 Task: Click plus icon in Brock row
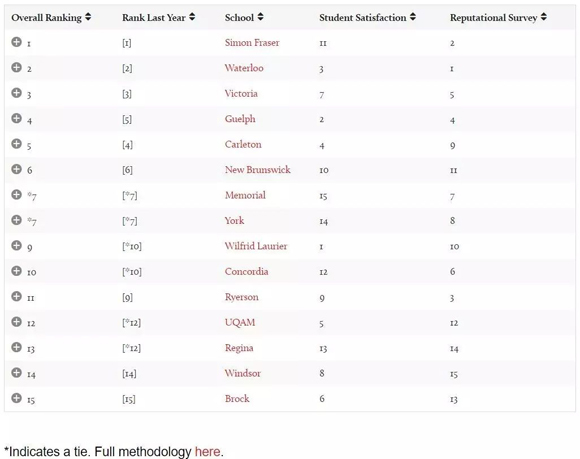tap(16, 398)
